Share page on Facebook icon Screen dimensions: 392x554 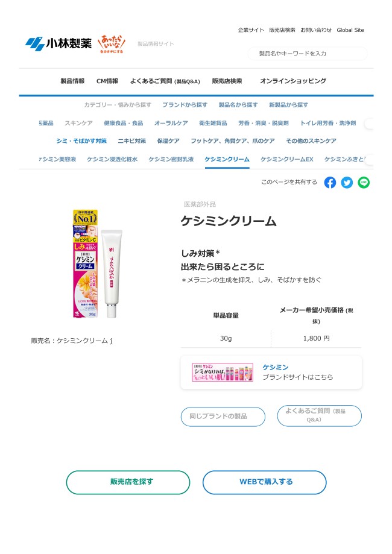(x=330, y=183)
